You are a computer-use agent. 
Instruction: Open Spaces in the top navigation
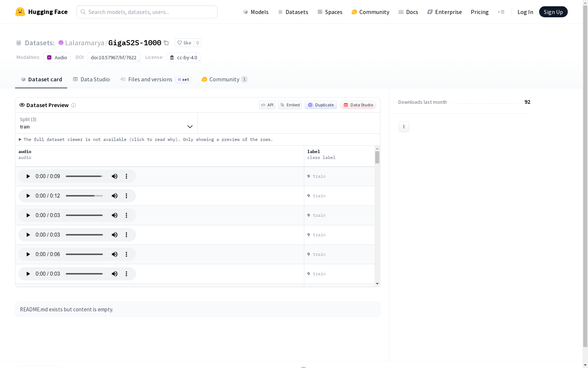330,12
